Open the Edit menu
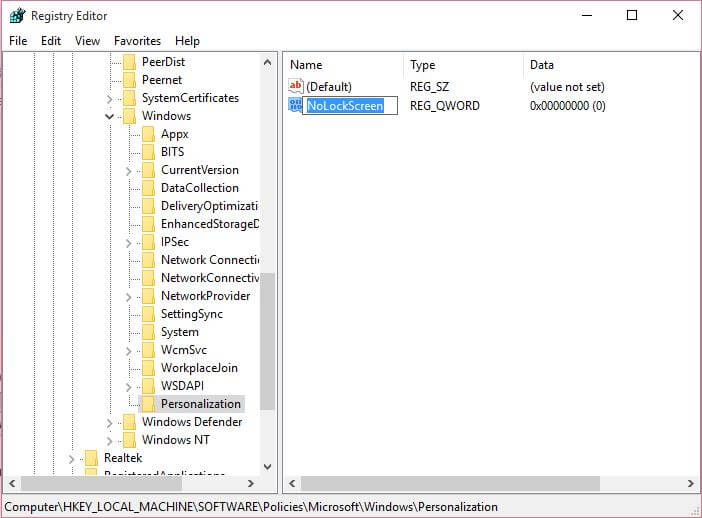702x518 pixels. click(51, 41)
